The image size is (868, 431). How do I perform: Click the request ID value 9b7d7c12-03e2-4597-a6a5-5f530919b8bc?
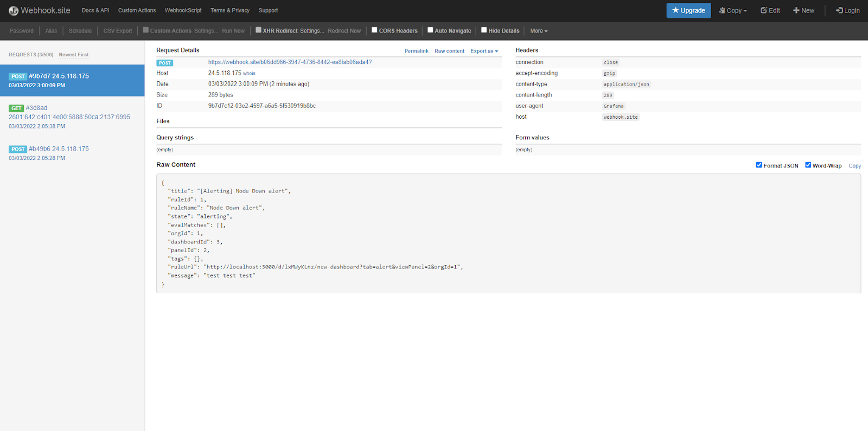click(262, 106)
